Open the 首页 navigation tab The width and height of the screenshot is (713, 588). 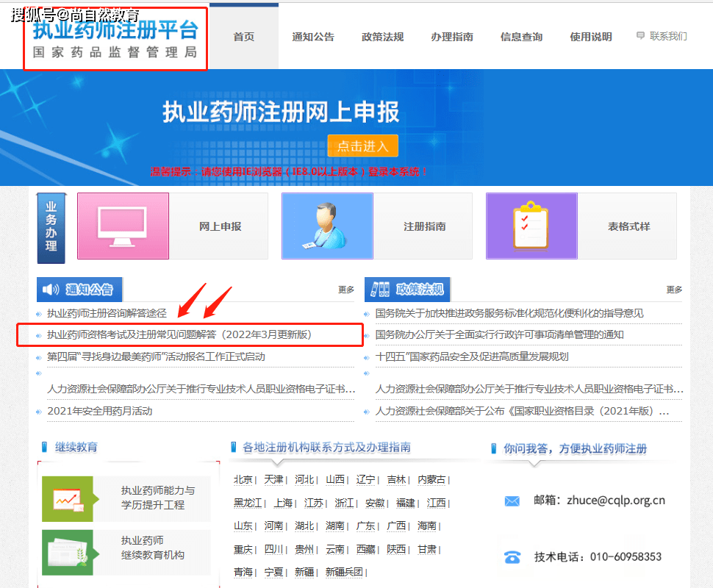click(x=243, y=37)
